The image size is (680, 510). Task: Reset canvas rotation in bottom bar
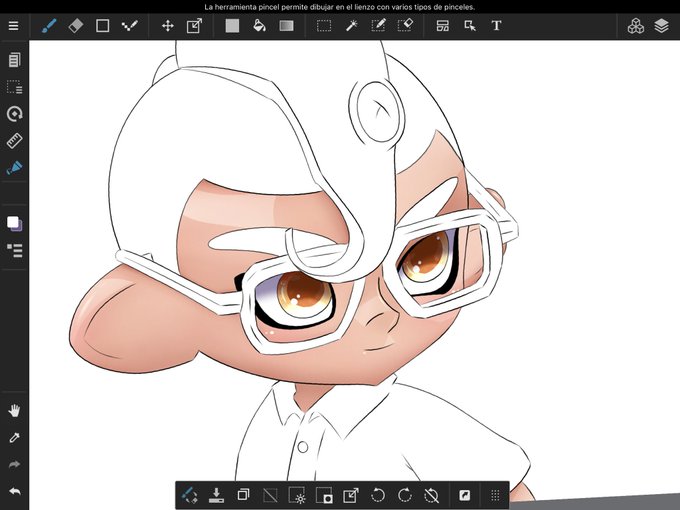[432, 495]
